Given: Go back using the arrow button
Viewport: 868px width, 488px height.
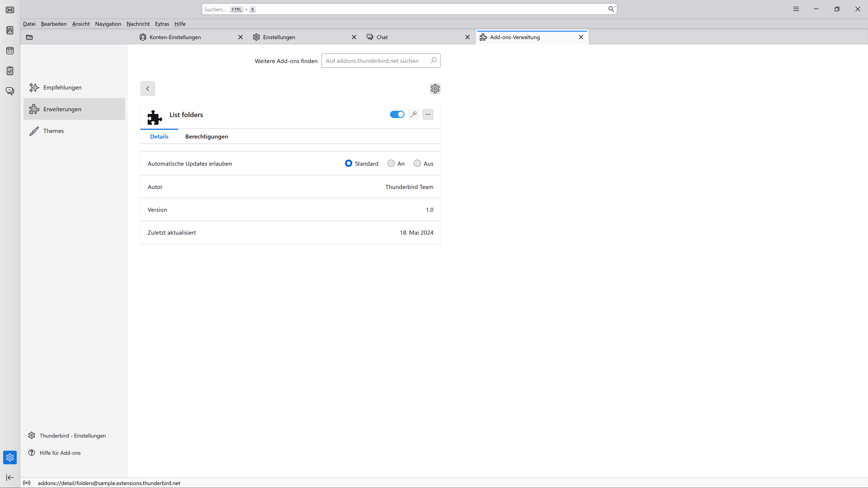Looking at the screenshot, I should [x=148, y=89].
